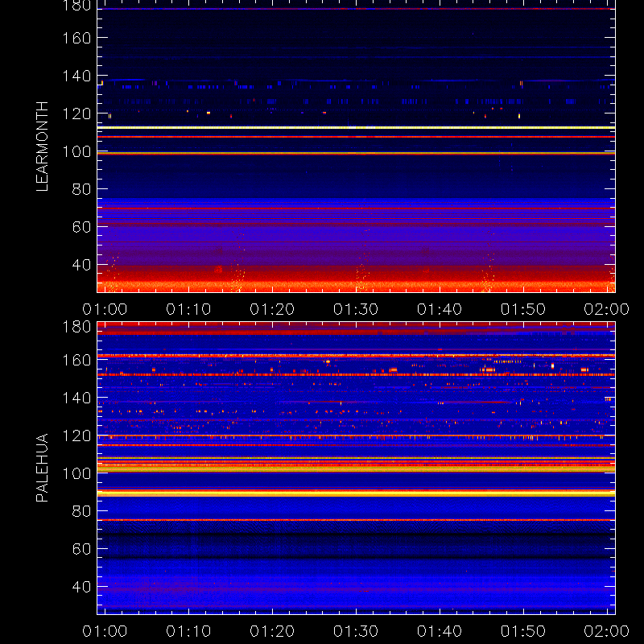This screenshot has width=644, height=644.
Task: Select the 40 label on Learmonth axis
Action: [x=81, y=265]
